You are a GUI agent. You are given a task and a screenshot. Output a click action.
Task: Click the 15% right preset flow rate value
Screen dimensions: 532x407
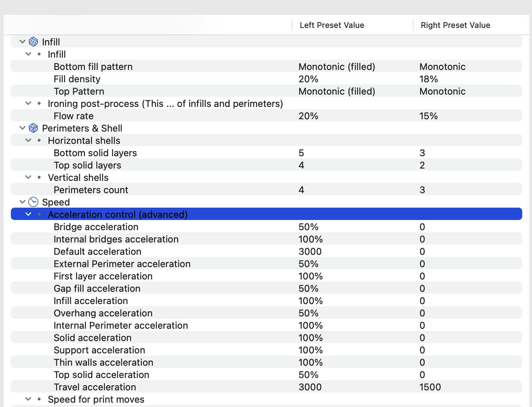[429, 116]
